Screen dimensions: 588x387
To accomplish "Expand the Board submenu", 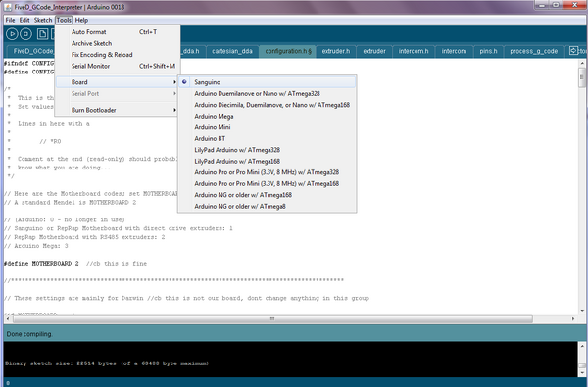I will pyautogui.click(x=117, y=82).
